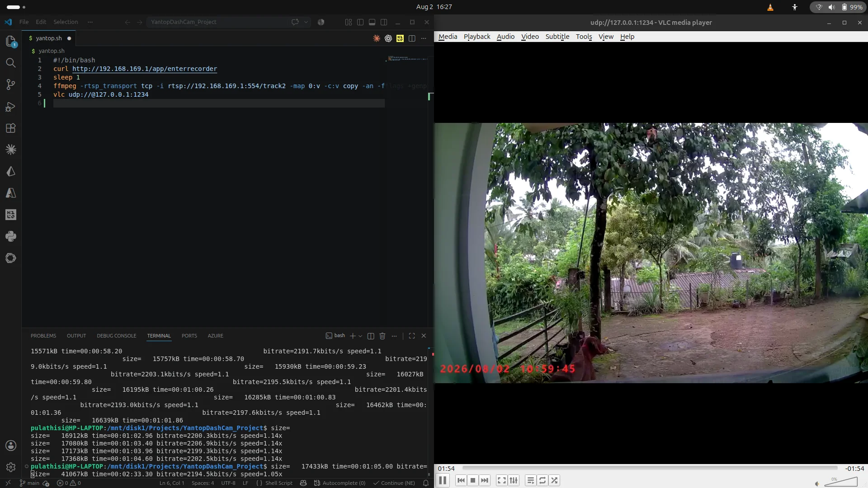The image size is (868, 488).
Task: Stop VLC playback
Action: coord(473,480)
